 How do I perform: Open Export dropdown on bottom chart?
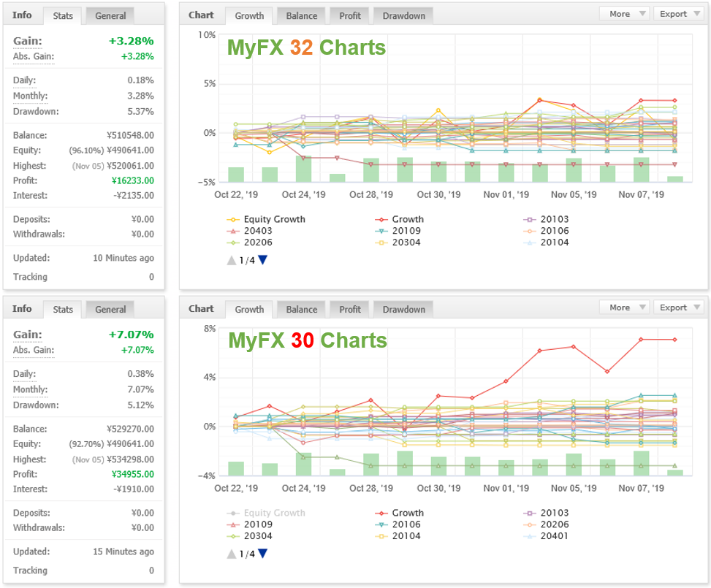point(678,308)
